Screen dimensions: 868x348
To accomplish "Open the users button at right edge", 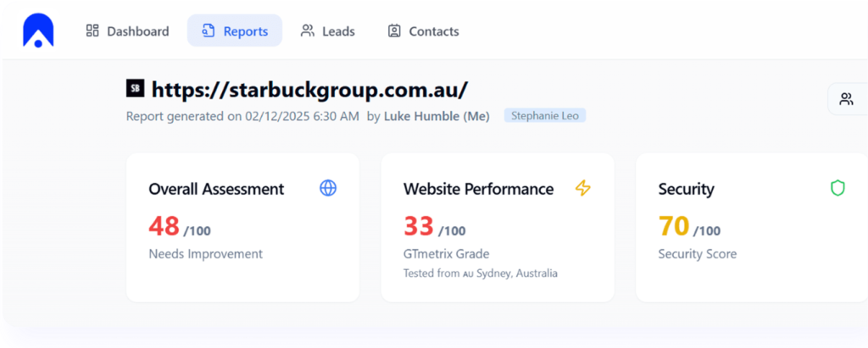I will 846,99.
